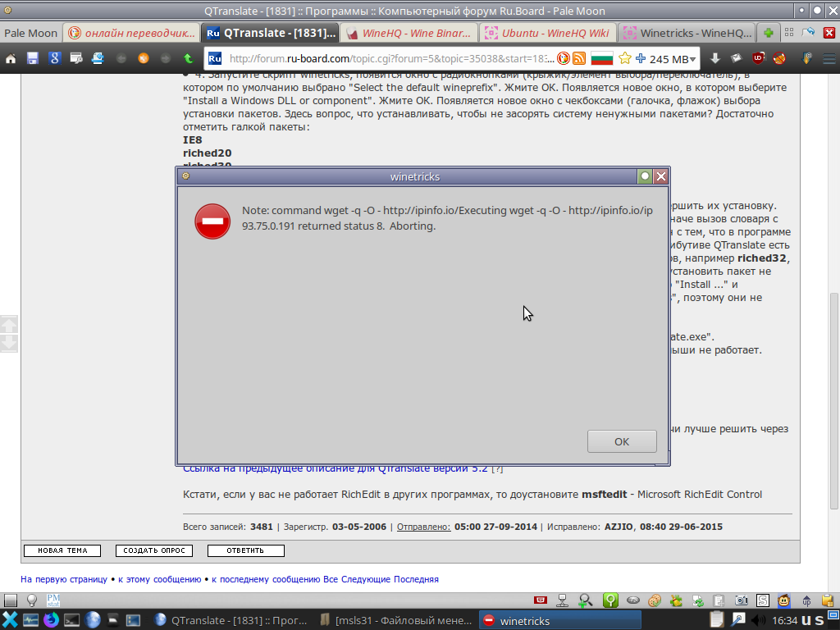Click the lightbulb icon in the addon bar
Viewport: 840px width, 630px height.
[32, 600]
